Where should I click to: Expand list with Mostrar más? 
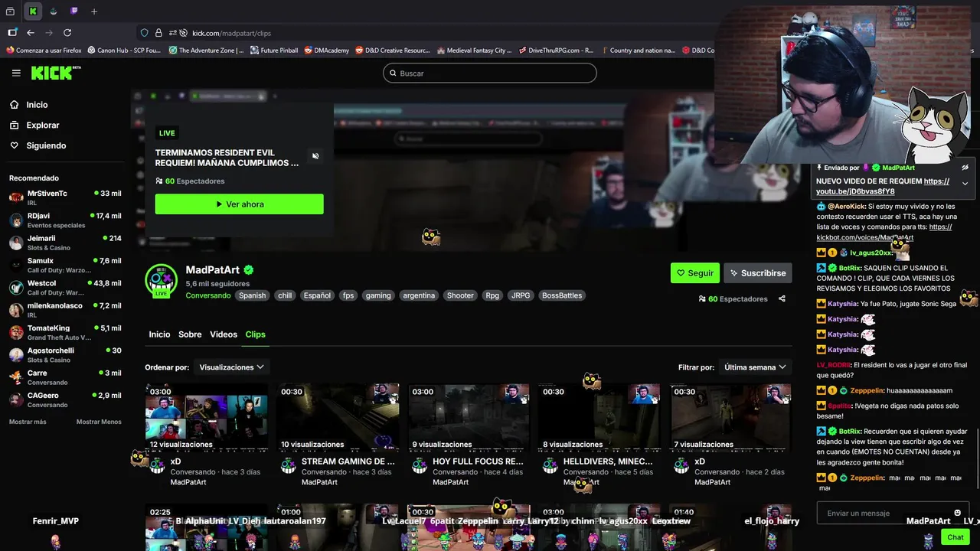28,422
